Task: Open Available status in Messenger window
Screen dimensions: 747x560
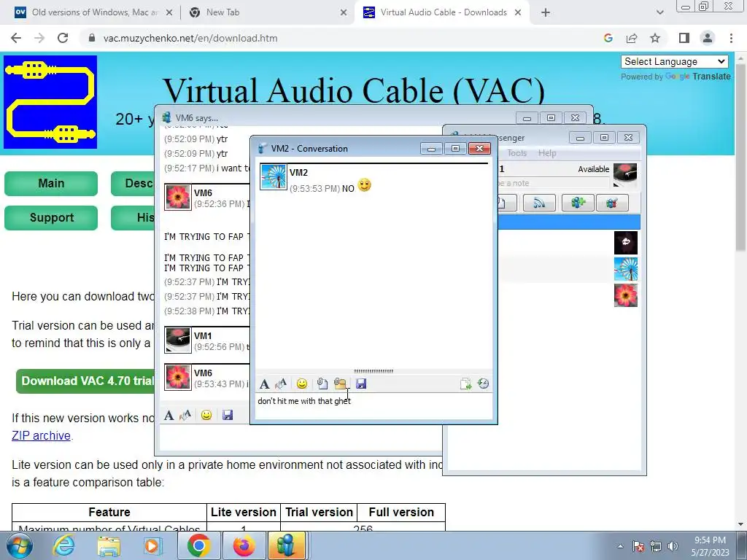Action: (593, 169)
